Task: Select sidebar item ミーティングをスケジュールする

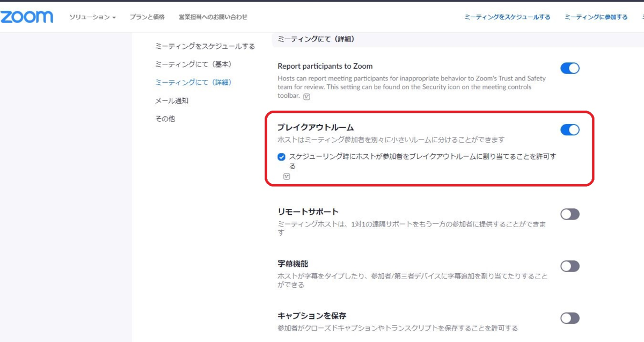Action: point(205,46)
